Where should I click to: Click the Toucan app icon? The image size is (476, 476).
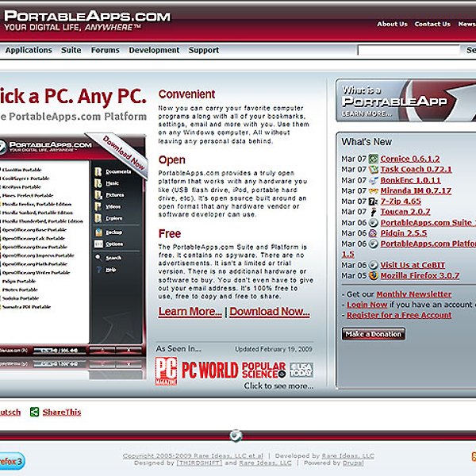click(373, 212)
